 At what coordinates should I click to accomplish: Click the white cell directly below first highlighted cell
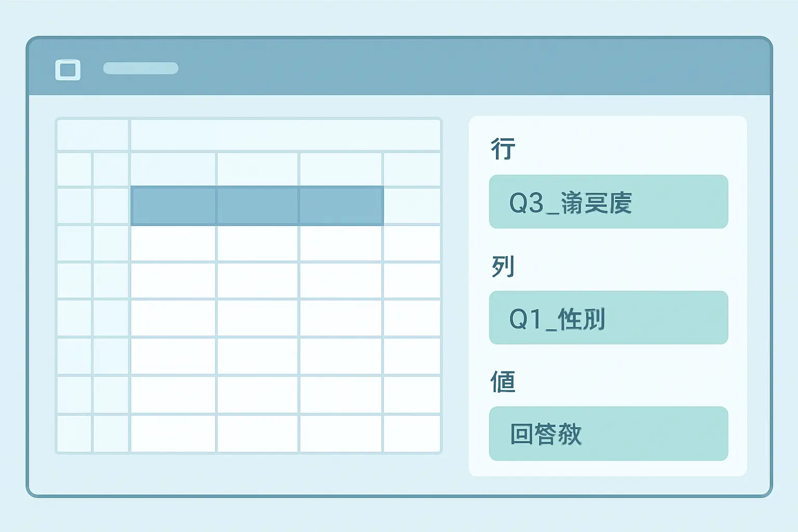[x=173, y=243]
